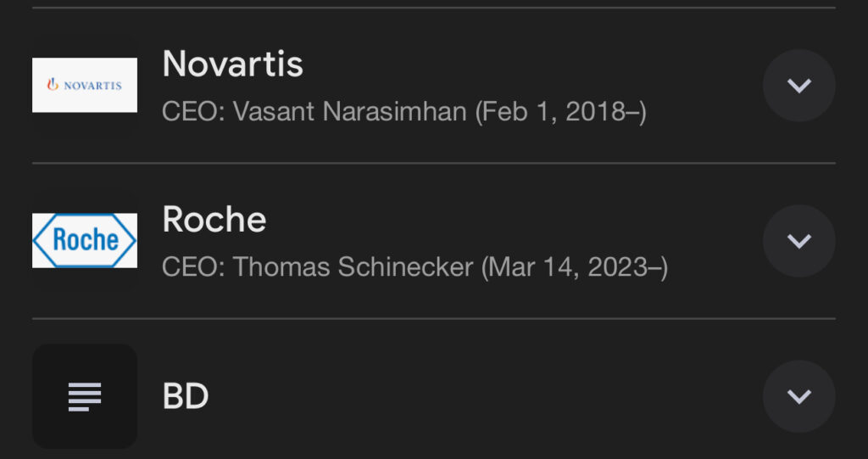Screen dimensions: 868x459
Task: Click the NOVARTIS wordmark inside the logo
Action: 92,86
